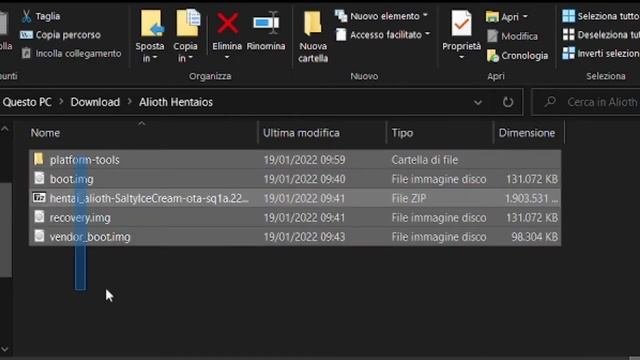This screenshot has height=360, width=640.
Task: Click the Cronologia icon
Action: (x=493, y=56)
